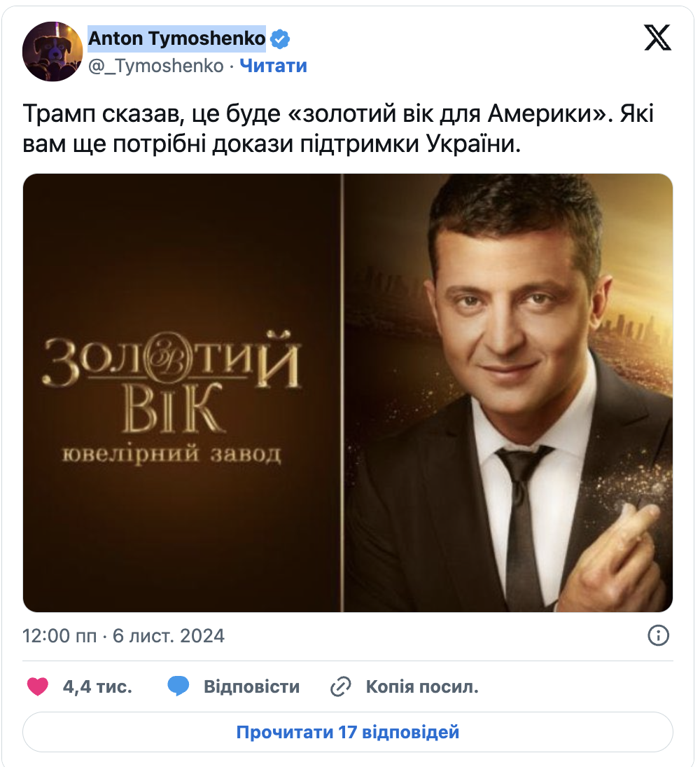
Task: Open the @_Tymoshenko handle
Action: pos(156,66)
